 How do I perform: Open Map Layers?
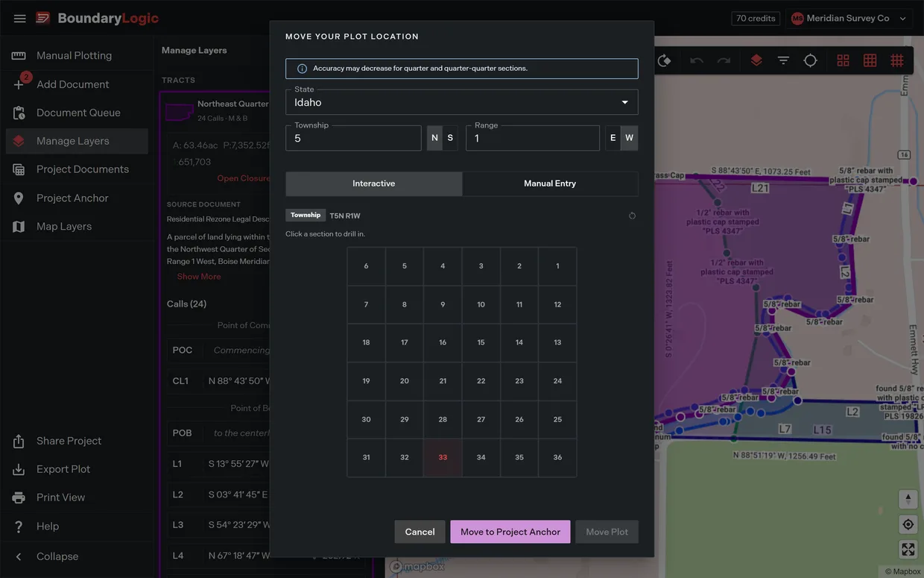pyautogui.click(x=77, y=226)
